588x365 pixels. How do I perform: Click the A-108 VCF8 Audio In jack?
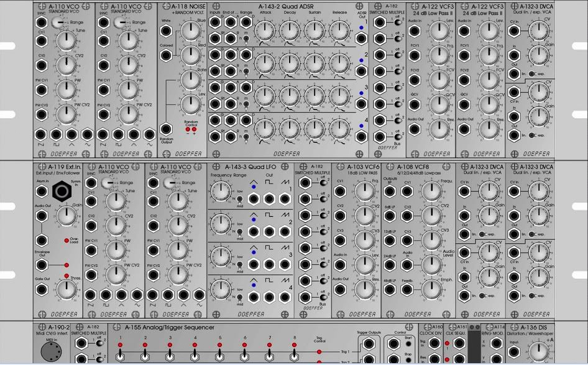click(407, 266)
